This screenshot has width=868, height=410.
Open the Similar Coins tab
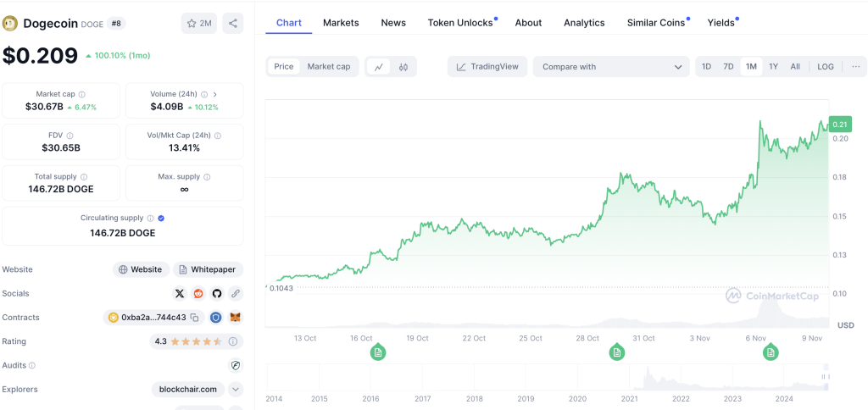[x=656, y=23]
